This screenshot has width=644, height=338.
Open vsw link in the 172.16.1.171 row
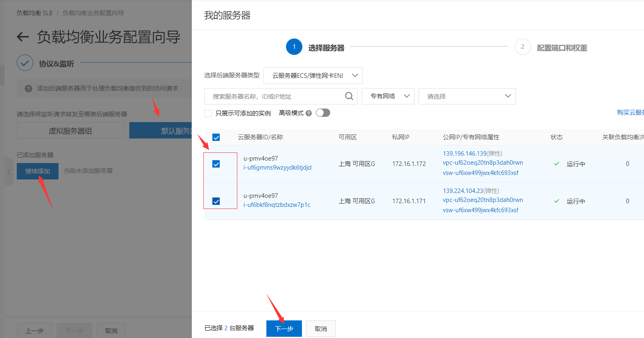480,210
